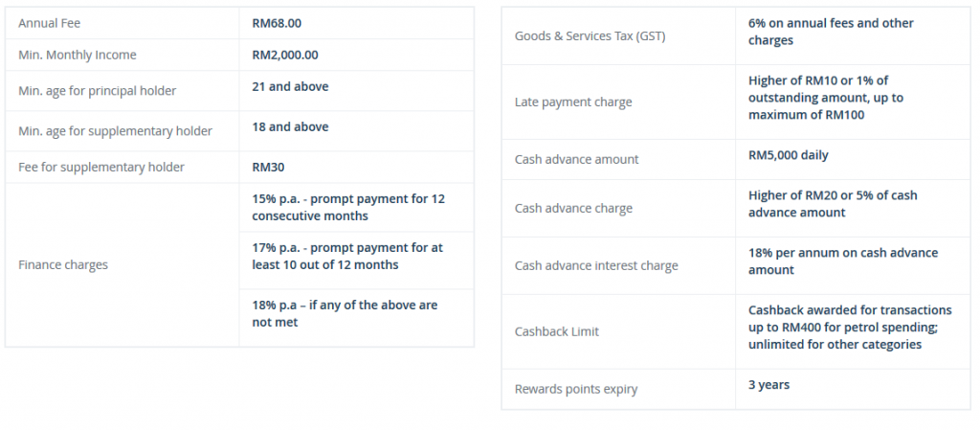Viewport: 980px width, 431px height.
Task: Click the Cashback Limit label
Action: click(x=556, y=331)
